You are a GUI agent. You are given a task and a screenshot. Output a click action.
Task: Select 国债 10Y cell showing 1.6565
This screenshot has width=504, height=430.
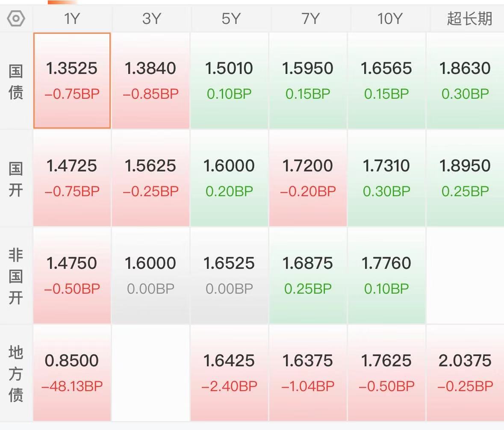(387, 80)
